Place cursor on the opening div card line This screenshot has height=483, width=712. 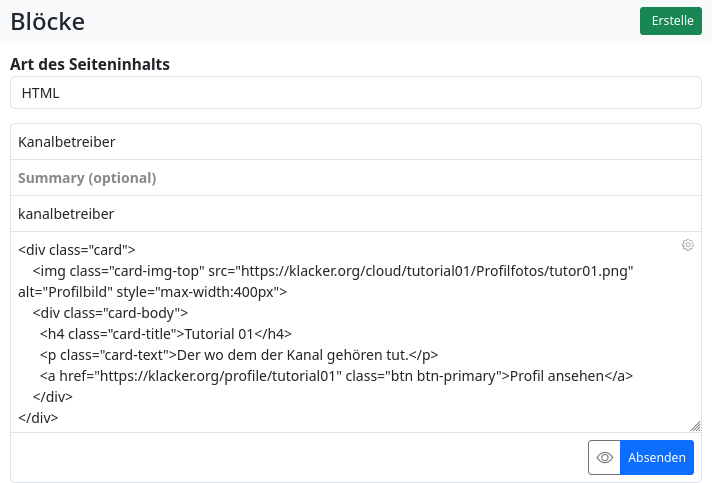76,250
